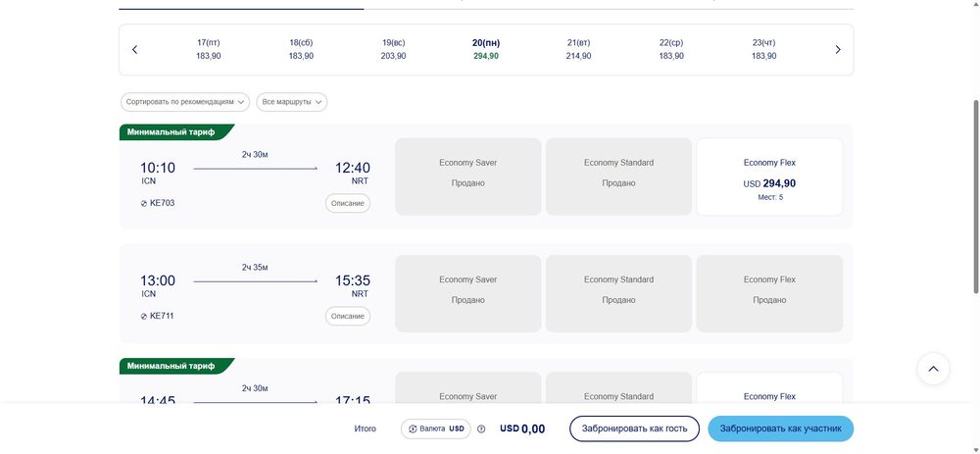Click sold-out Economy Saver card for KE711
This screenshot has height=454, width=980.
pos(468,294)
